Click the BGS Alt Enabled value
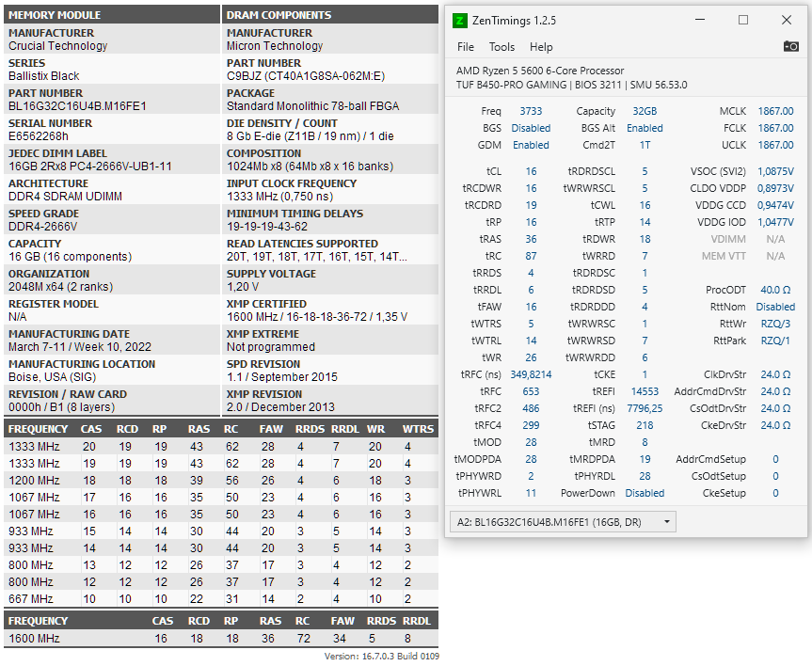812x666 pixels. [x=645, y=129]
